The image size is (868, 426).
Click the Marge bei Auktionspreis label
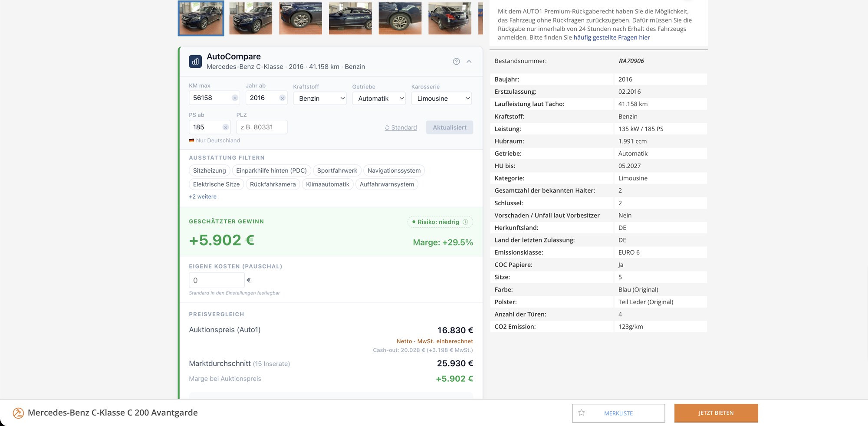tap(225, 379)
